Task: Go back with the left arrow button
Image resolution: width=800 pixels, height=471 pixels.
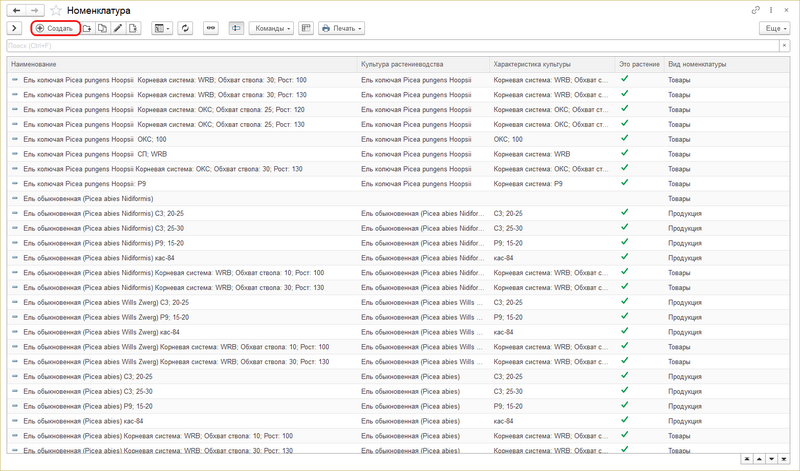Action: coord(16,10)
